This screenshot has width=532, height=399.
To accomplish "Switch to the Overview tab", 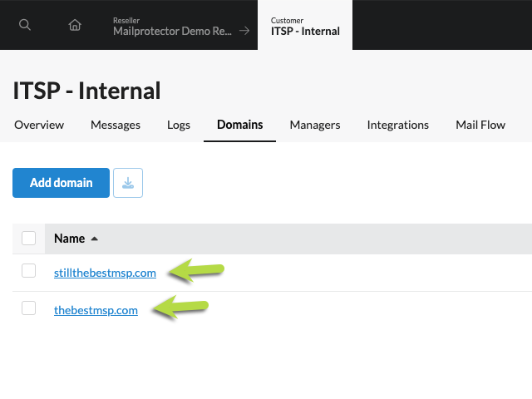I will 39,125.
